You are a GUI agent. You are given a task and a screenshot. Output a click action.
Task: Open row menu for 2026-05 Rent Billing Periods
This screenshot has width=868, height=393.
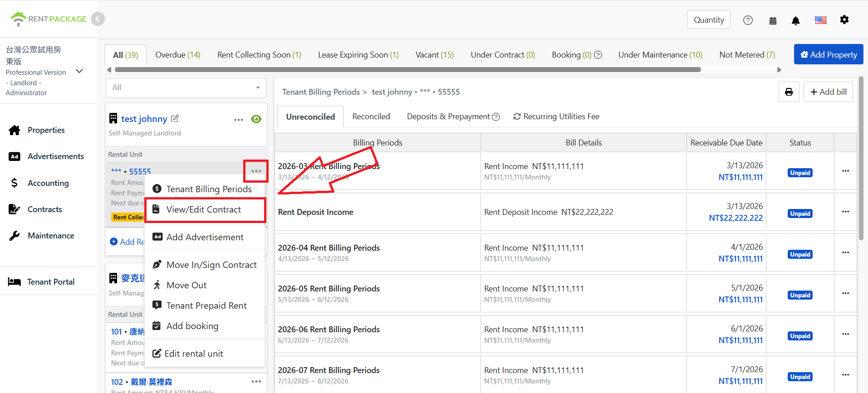[845, 293]
